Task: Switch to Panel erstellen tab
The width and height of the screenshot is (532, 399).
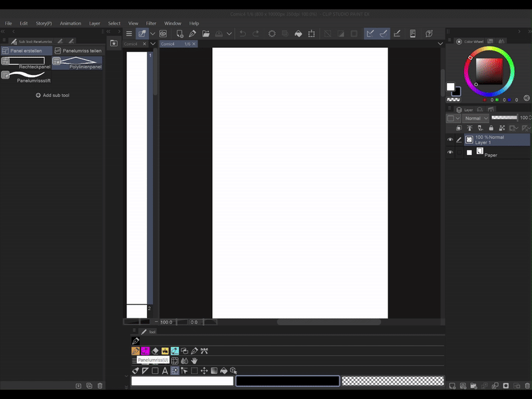Action: tap(27, 51)
